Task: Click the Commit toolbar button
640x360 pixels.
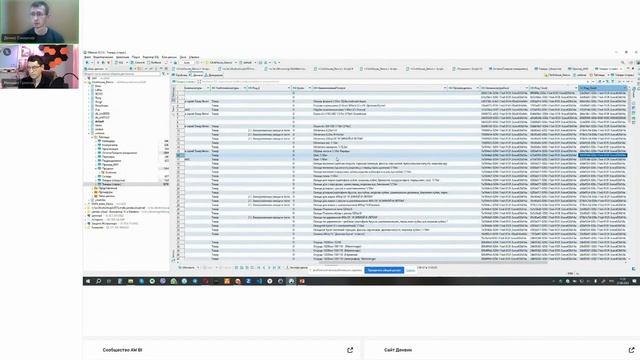Action: coord(139,62)
